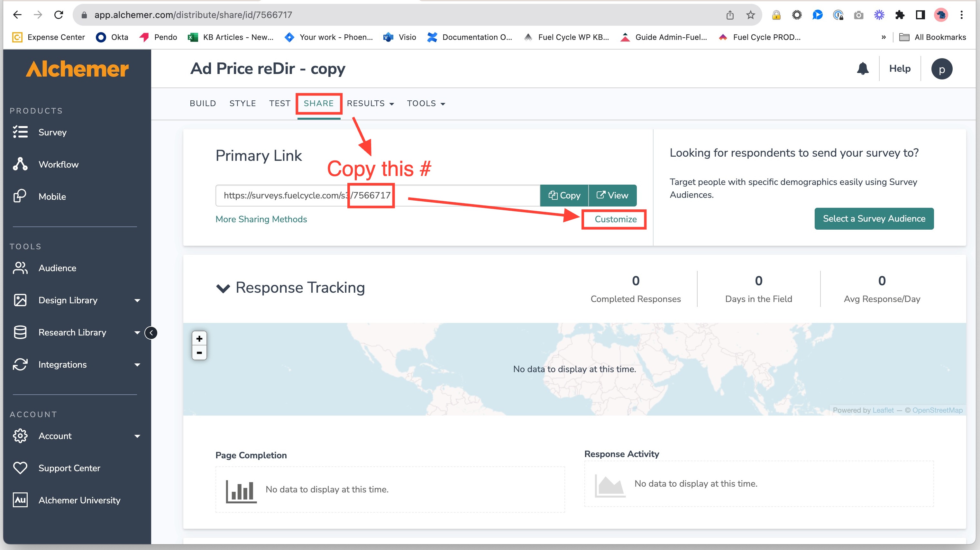This screenshot has height=550, width=980.
Task: Bookmark page with the star icon
Action: pos(750,15)
